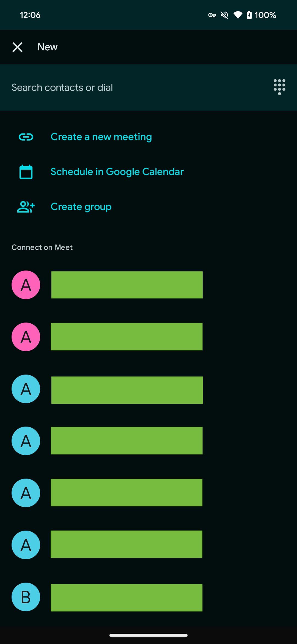The image size is (297, 644).
Task: Tap the second pink A avatar
Action: [x=26, y=337]
